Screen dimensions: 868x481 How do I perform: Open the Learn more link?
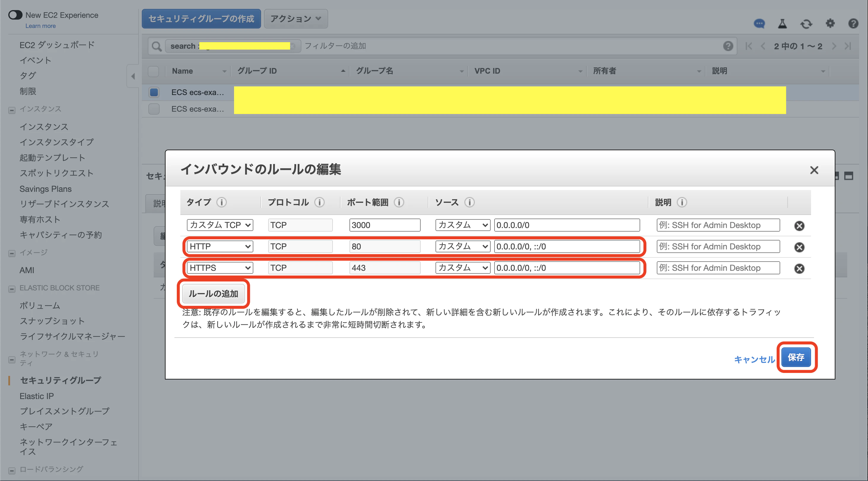click(40, 26)
